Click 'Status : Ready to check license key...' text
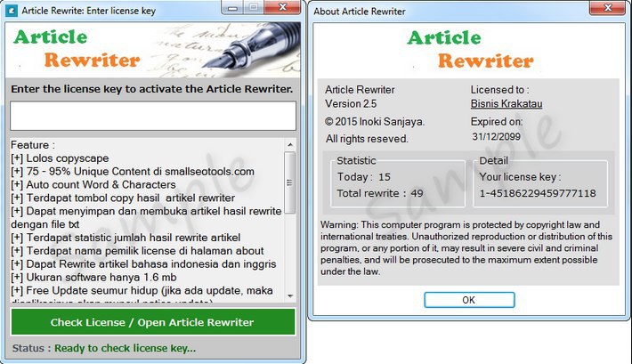This screenshot has height=364, width=632. (104, 348)
